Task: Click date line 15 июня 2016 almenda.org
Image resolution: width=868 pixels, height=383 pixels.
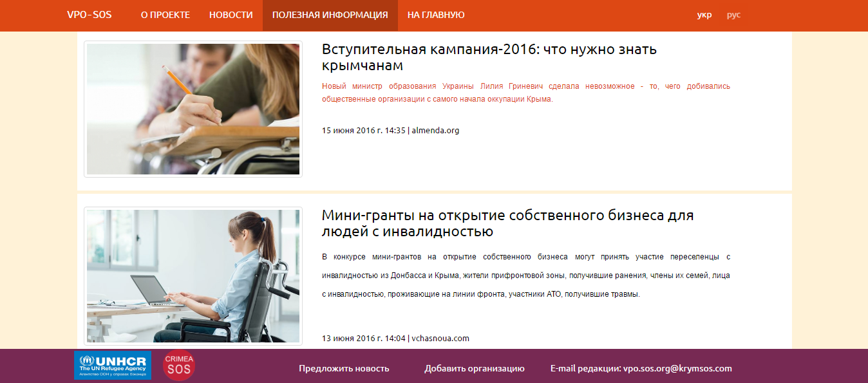Action: [x=390, y=130]
